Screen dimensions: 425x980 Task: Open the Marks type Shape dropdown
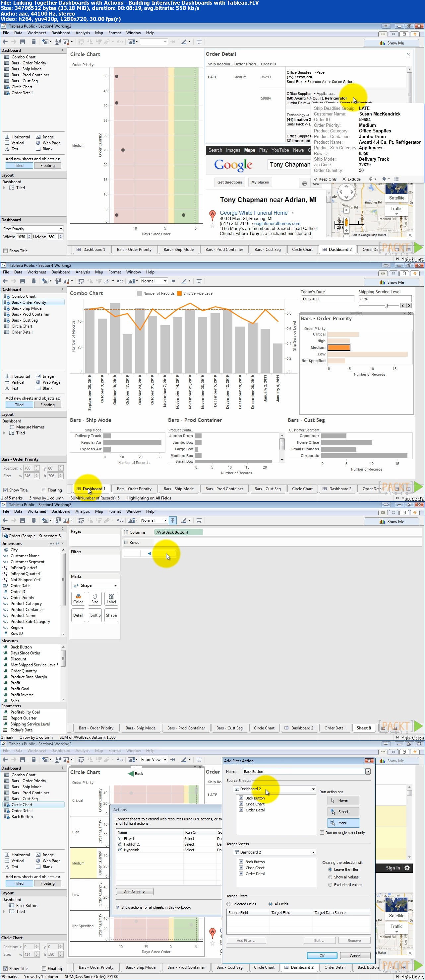[95, 585]
